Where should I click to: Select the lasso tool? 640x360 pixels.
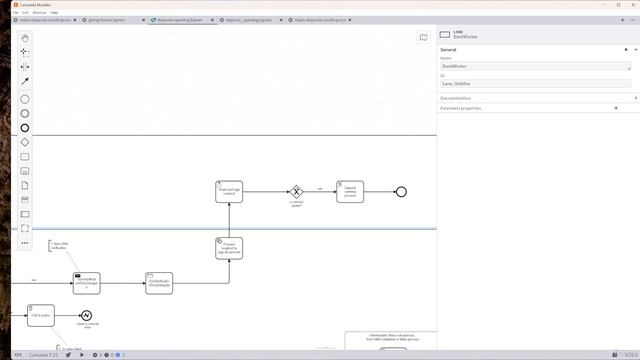tap(25, 52)
